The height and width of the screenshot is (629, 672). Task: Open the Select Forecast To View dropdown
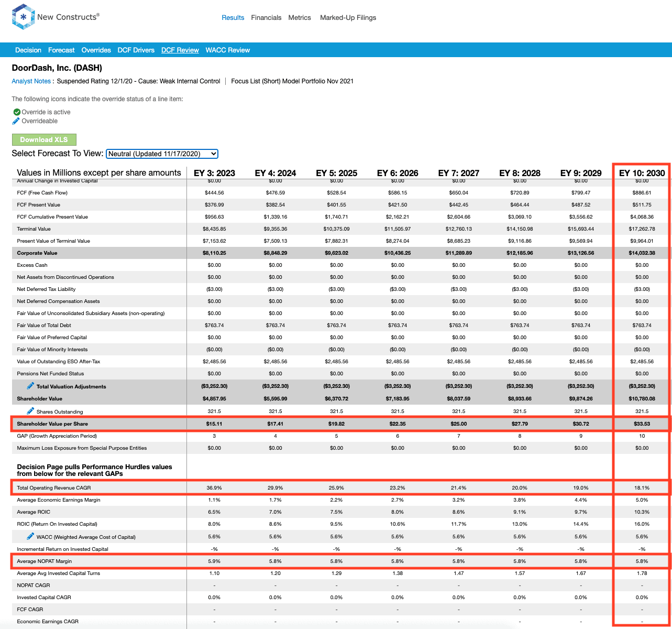(x=162, y=154)
